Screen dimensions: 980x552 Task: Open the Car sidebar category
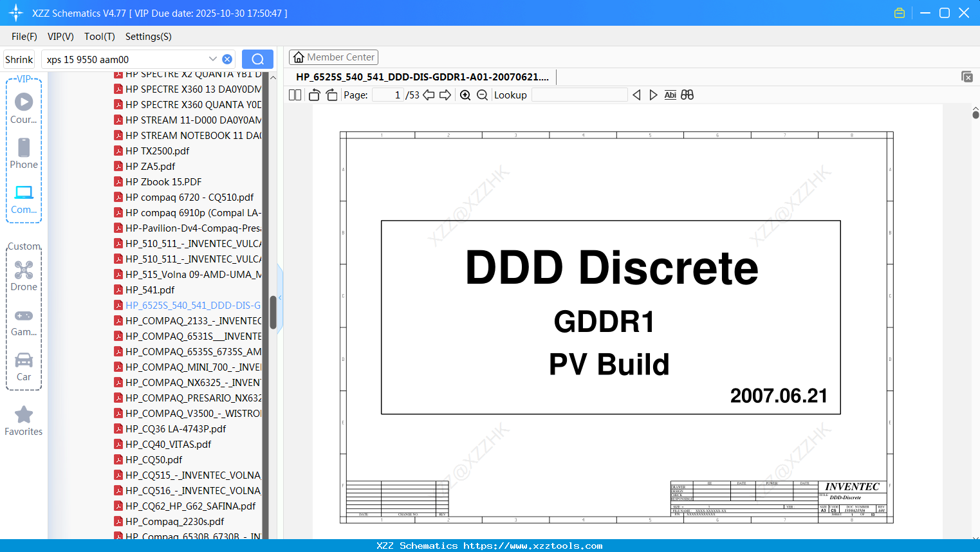(x=24, y=367)
